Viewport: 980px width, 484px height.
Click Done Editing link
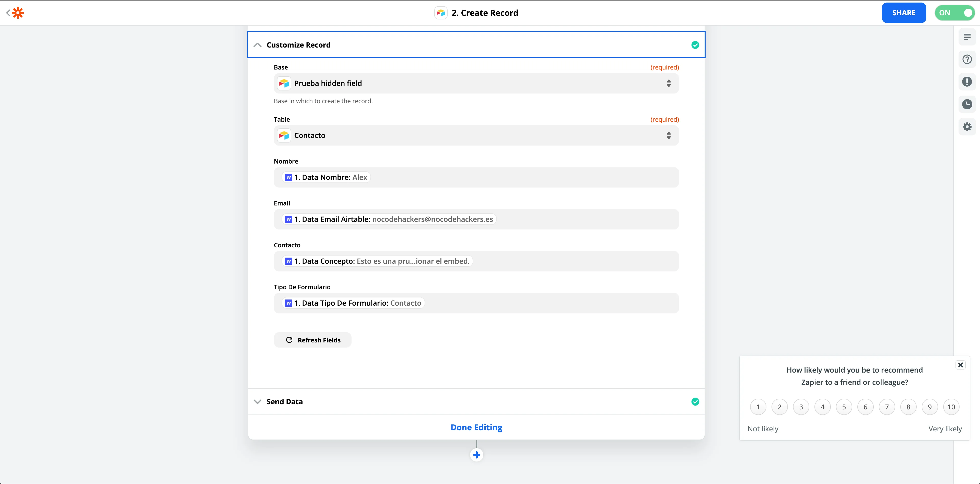[476, 427]
